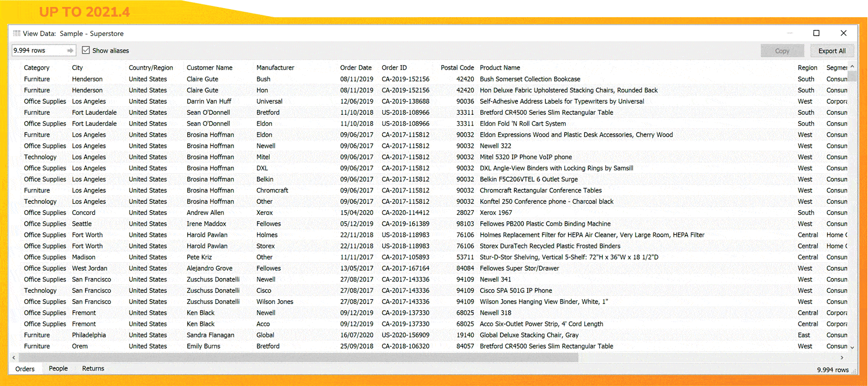
Task: Click the horizontal scrollbar left arrow
Action: [14, 358]
